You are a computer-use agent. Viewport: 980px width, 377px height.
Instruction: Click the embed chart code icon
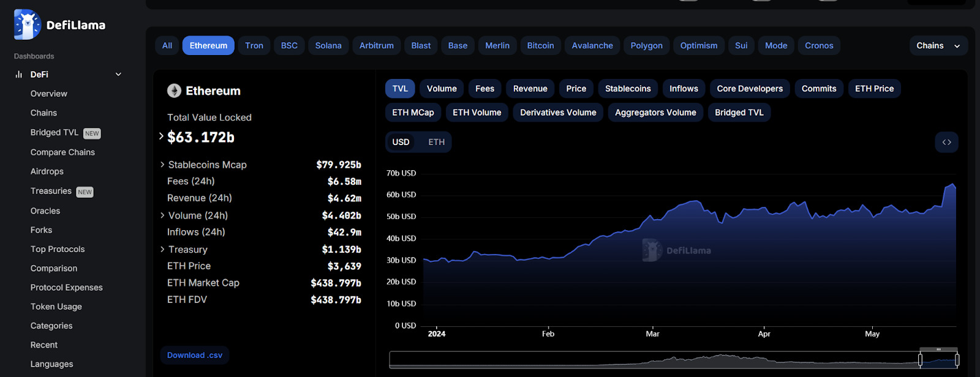click(x=946, y=142)
